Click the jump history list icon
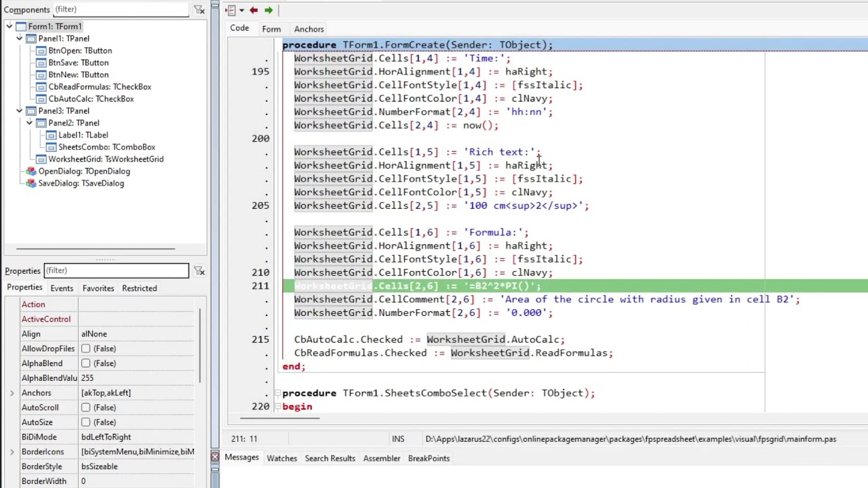The image size is (868, 488). tap(231, 10)
